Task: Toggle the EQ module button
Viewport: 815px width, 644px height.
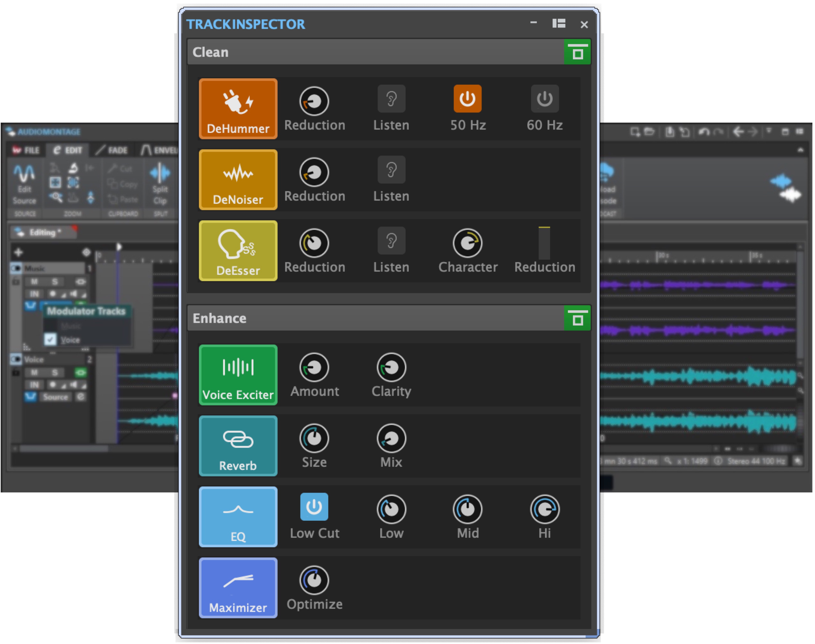Action: click(238, 517)
